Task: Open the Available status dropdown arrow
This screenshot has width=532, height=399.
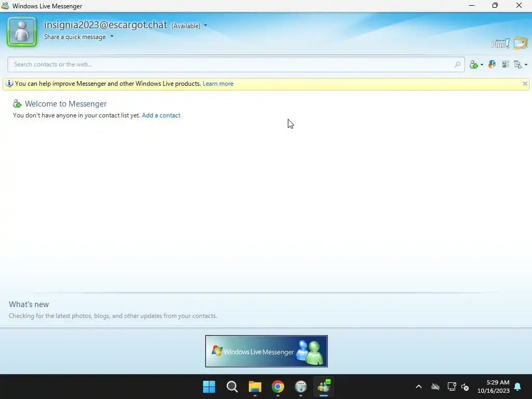Action: (205, 25)
